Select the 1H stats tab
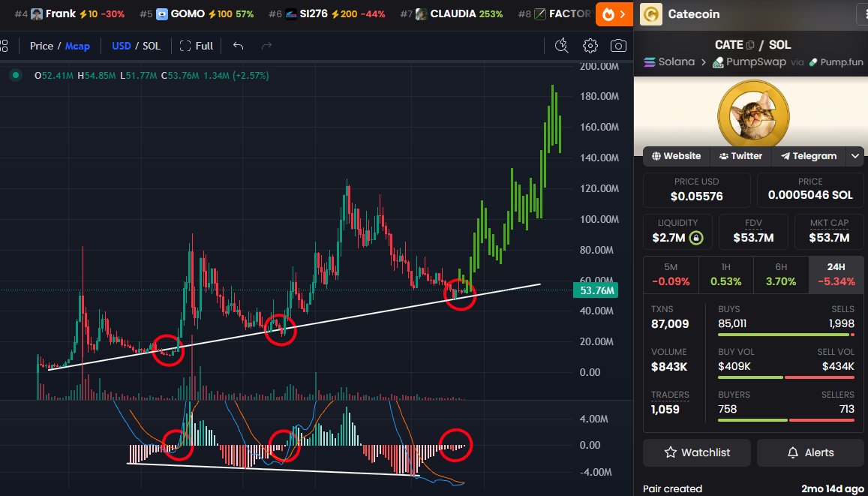 point(725,275)
